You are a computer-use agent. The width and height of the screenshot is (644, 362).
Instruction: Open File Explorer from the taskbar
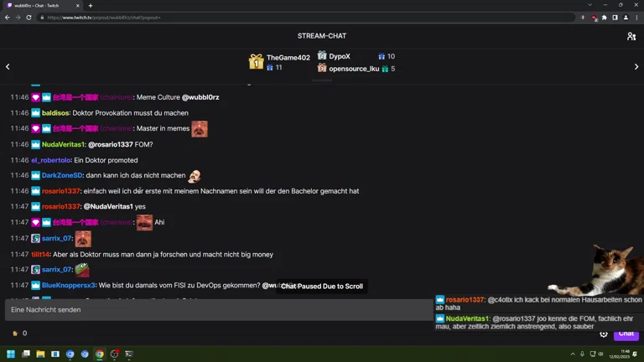click(40, 354)
